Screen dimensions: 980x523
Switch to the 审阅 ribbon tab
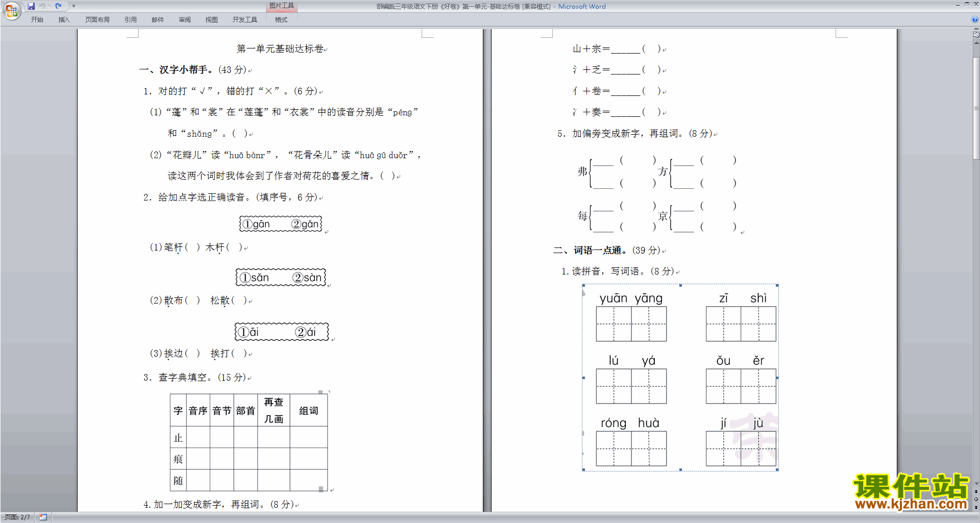pos(185,20)
